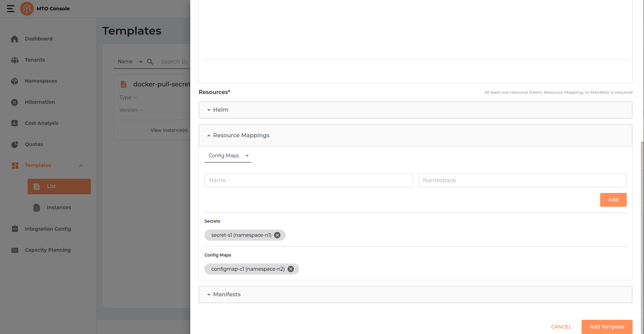Select the Tenants sidebar icon

(x=15, y=60)
